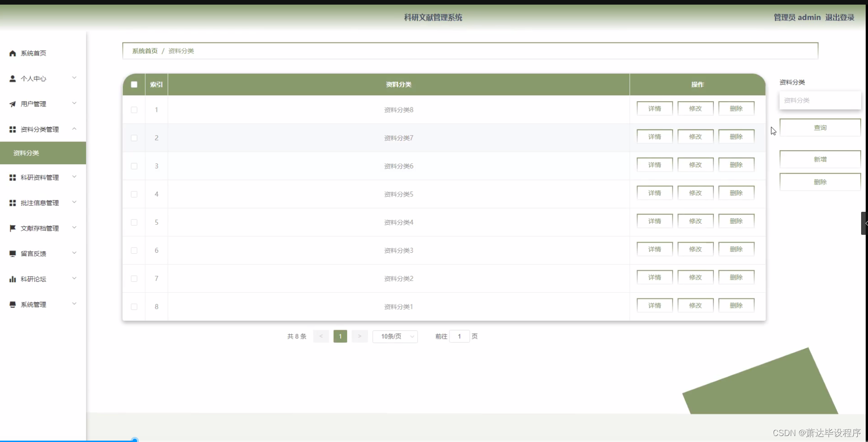Check the box for row 资料分类4

pyautogui.click(x=134, y=222)
